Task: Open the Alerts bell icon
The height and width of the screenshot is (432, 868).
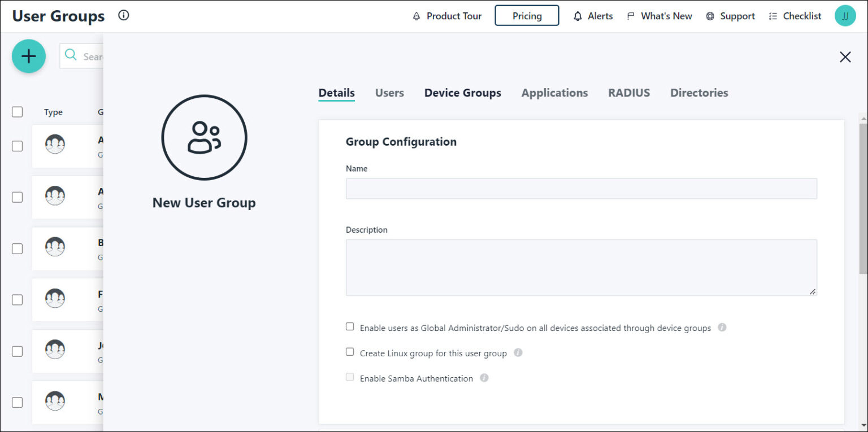Action: pyautogui.click(x=577, y=16)
